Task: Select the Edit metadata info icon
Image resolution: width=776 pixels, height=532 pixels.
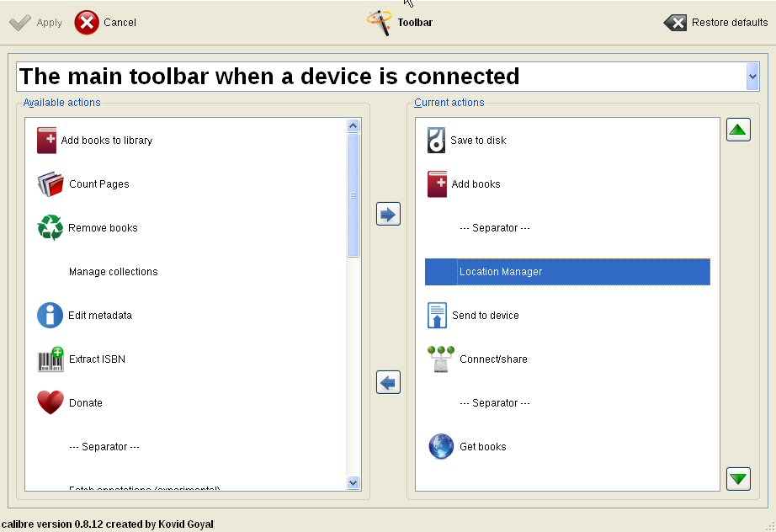Action: [50, 315]
